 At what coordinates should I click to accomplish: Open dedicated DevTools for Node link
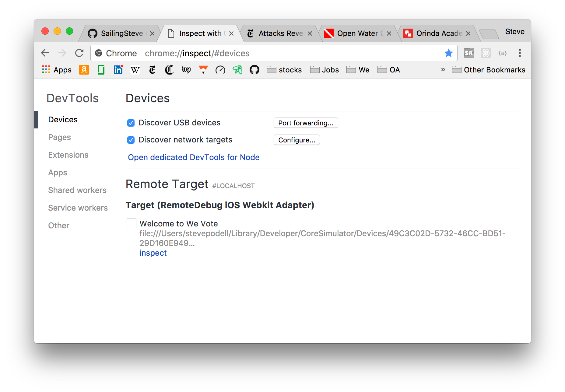click(x=194, y=157)
